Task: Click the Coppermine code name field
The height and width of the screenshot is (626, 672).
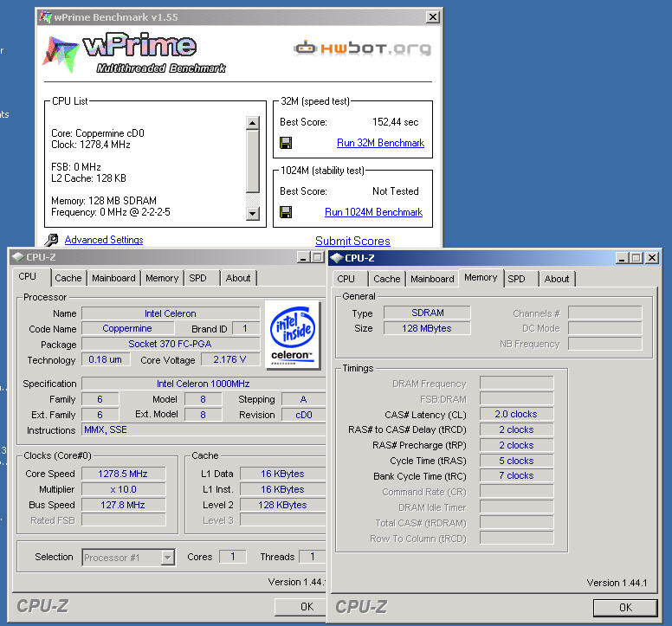Action: point(127,329)
